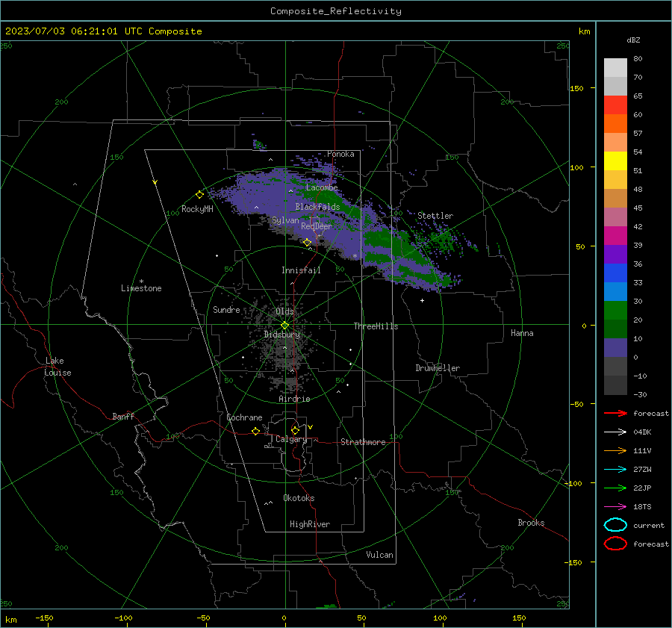This screenshot has height=628, width=672.
Task: Select the light gray 80-70 dBZ swatch
Action: point(615,68)
